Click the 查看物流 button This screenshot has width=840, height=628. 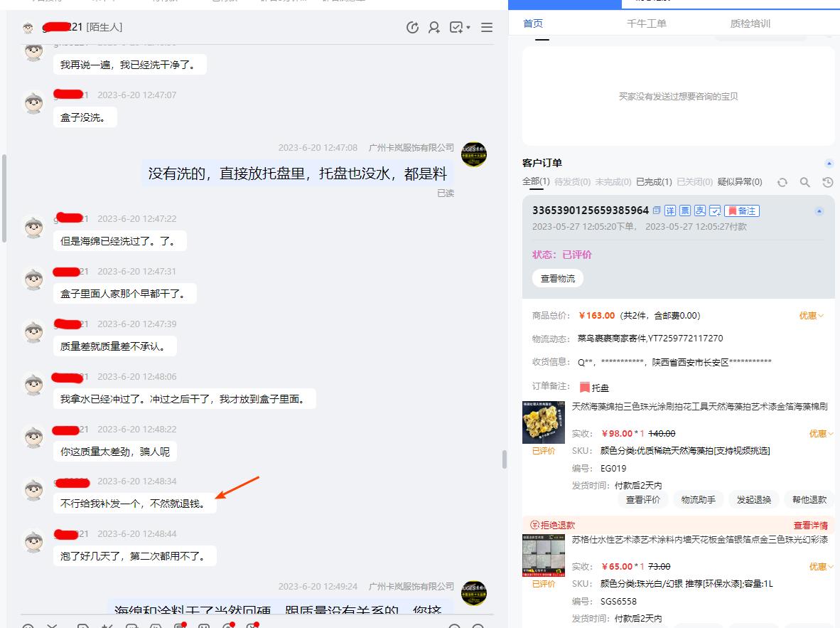pos(559,278)
